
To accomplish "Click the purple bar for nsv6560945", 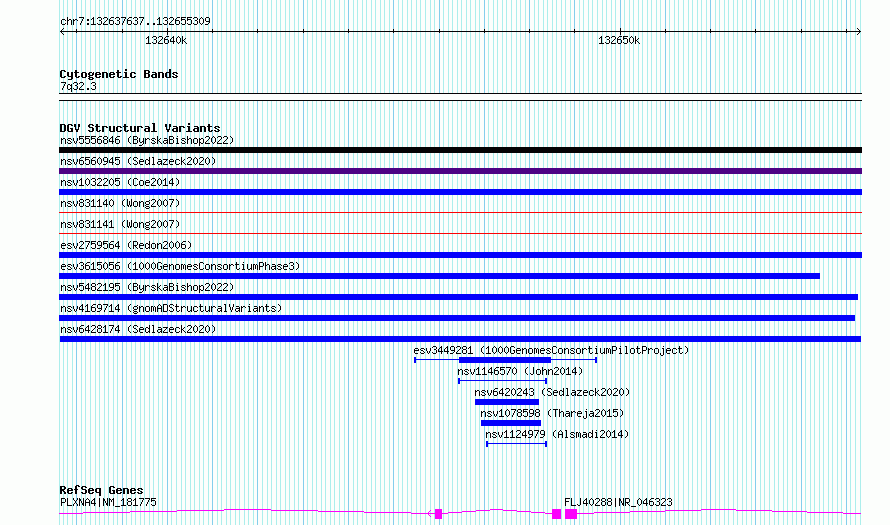I will 460,171.
